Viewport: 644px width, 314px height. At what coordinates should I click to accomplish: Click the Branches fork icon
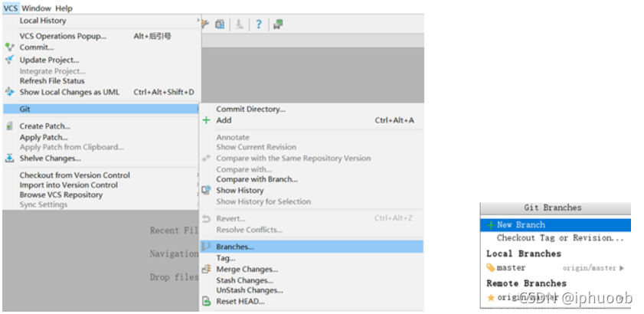pos(206,247)
